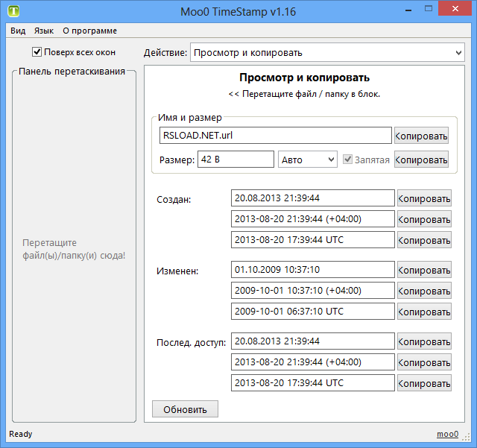Click Изменен field 01.10.2009 10:37:10
Viewport: 477px width, 448px height.
(x=313, y=270)
